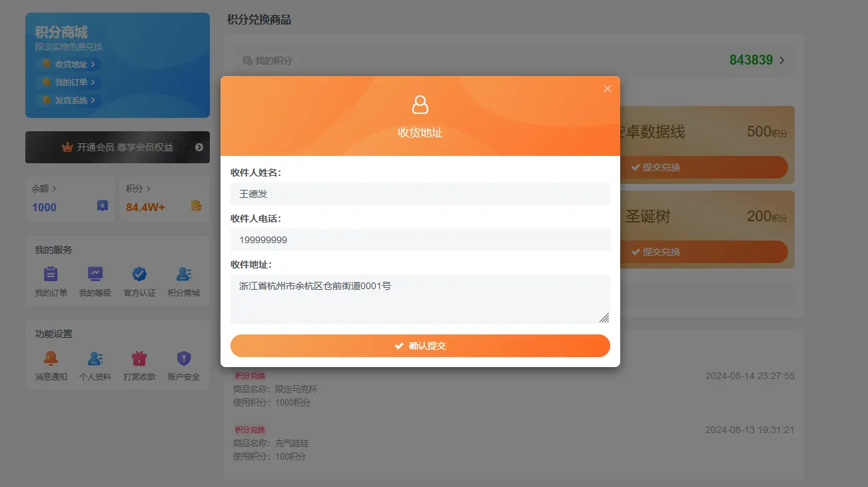
Task: Click the crown icon on member banner
Action: click(67, 147)
